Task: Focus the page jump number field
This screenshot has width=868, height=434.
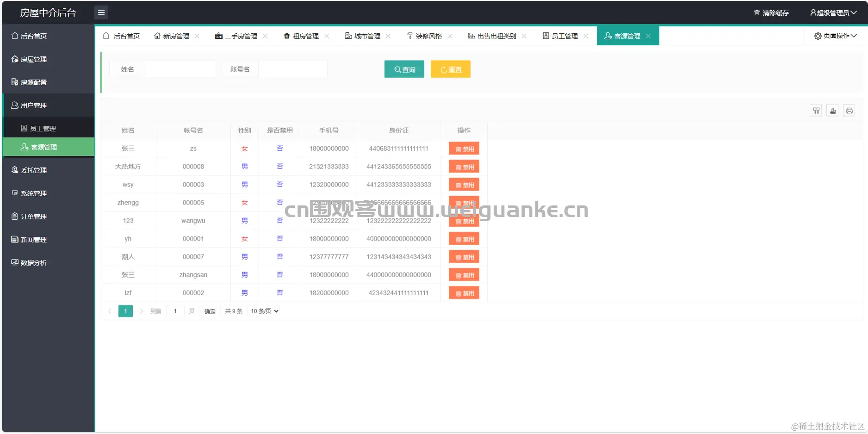Action: [175, 311]
